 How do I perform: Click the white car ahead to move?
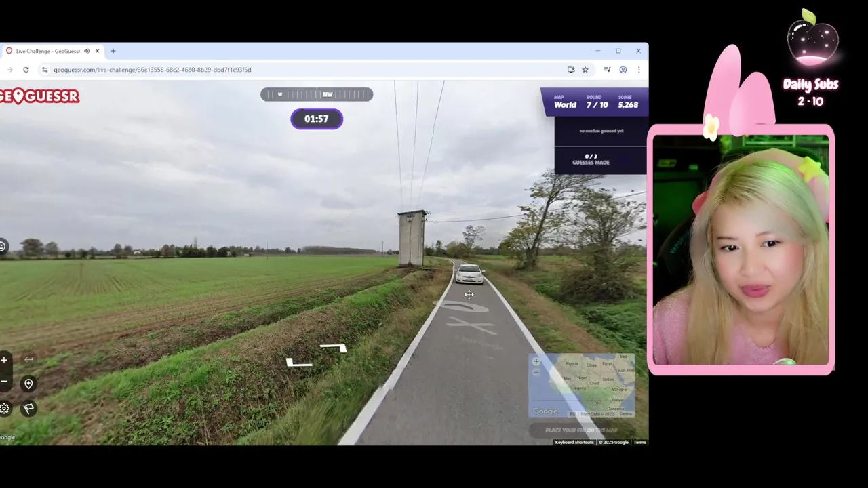(x=469, y=274)
